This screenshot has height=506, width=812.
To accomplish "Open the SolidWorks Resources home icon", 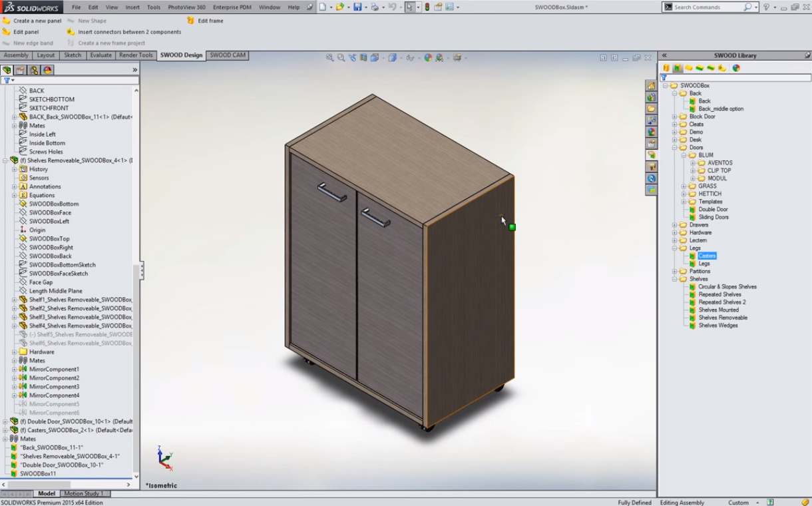I will 651,86.
